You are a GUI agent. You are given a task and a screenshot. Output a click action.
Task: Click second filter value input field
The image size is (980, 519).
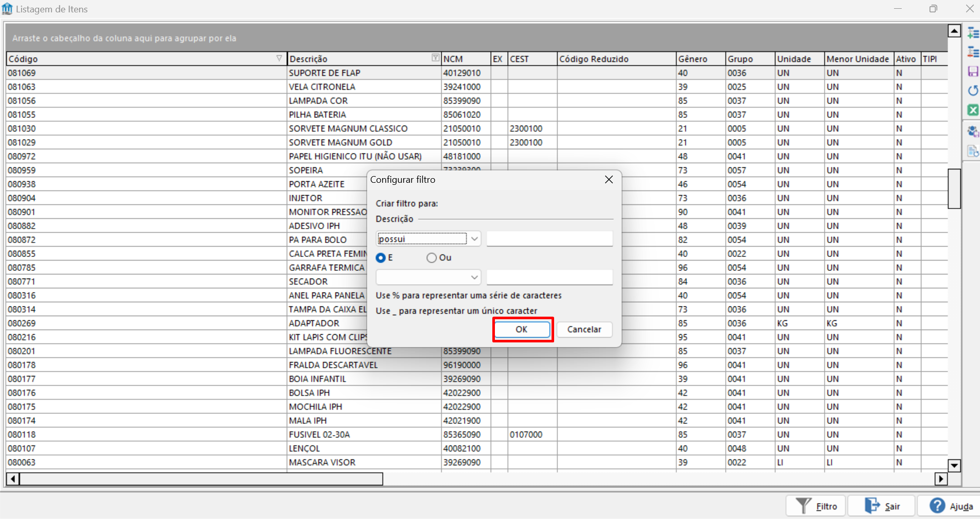[x=549, y=277]
